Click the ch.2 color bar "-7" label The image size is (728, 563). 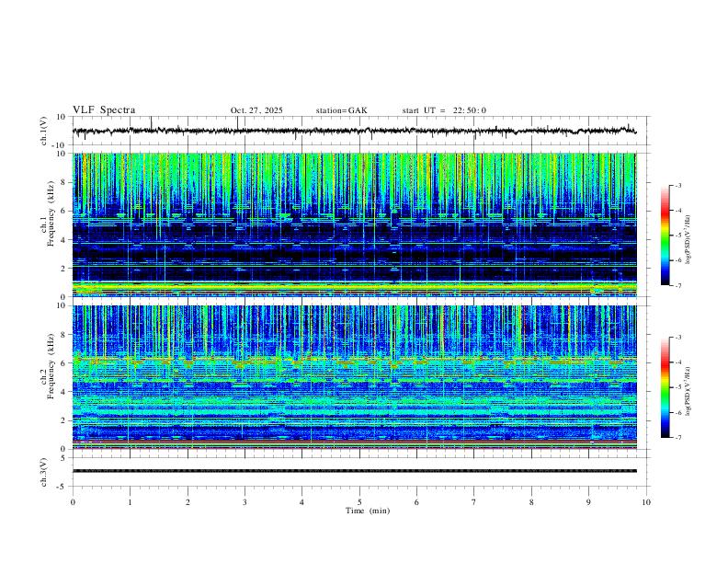pyautogui.click(x=677, y=438)
